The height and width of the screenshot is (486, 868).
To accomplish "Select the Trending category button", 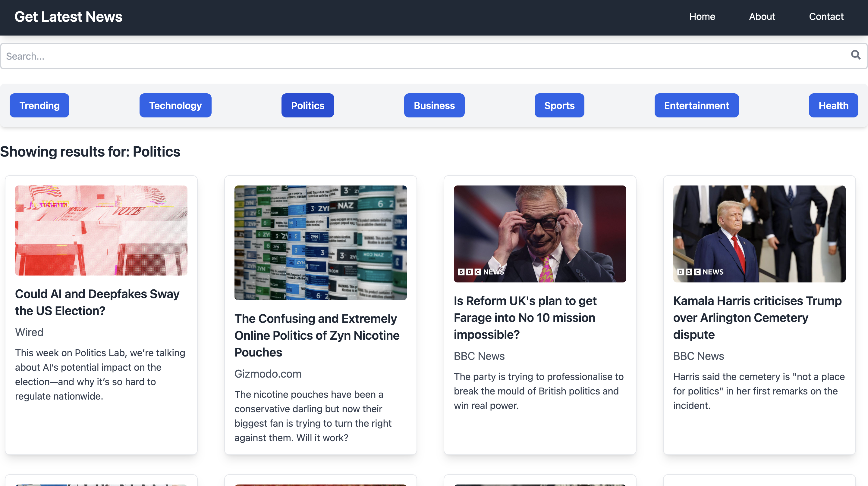I will click(x=39, y=105).
